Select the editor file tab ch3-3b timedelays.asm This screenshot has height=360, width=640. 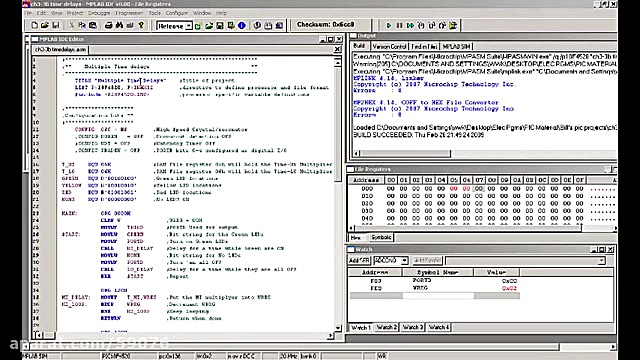coord(60,49)
